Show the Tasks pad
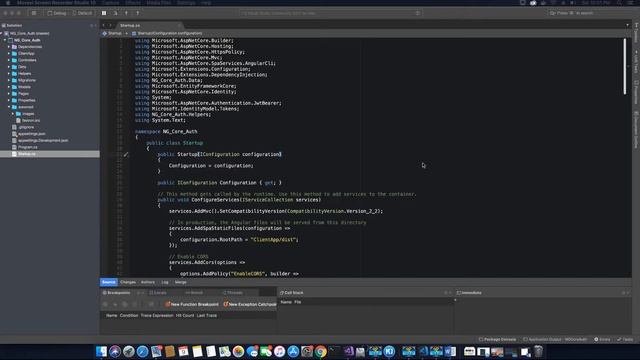This screenshot has width=640, height=360. coord(625,340)
